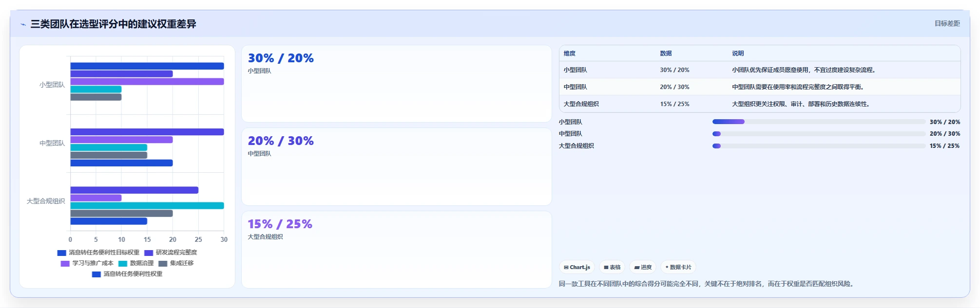Click table cell 中型团队 in second row
Viewport: 980px width, 308px height.
coord(576,87)
